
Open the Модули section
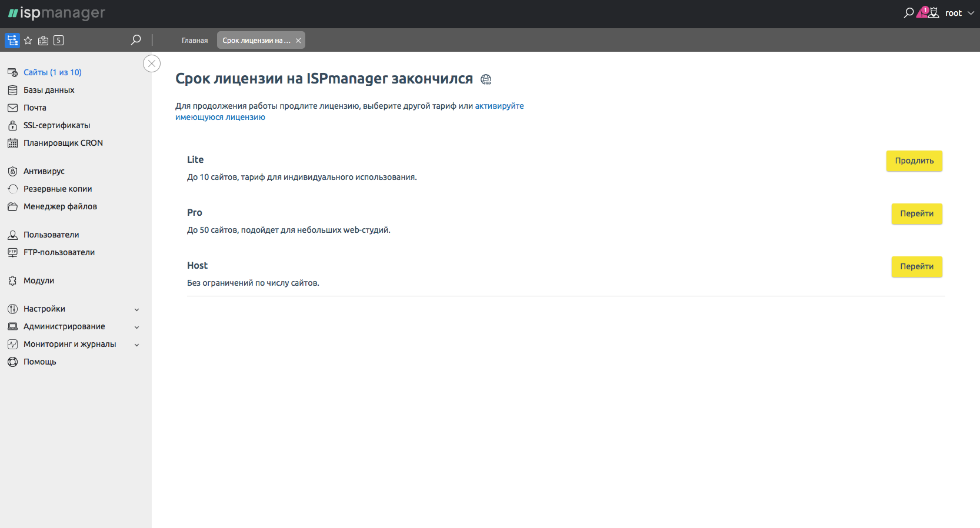coord(39,280)
